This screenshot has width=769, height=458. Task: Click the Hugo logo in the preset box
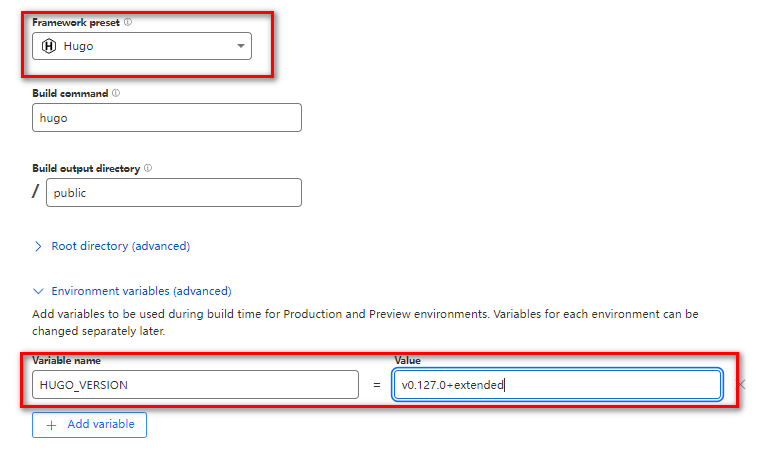click(49, 46)
